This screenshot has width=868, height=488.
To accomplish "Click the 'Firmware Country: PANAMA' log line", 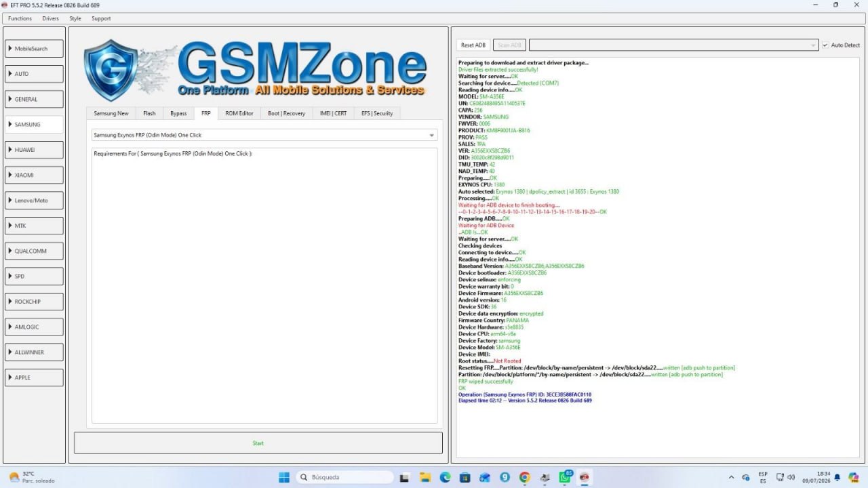I will [494, 321].
